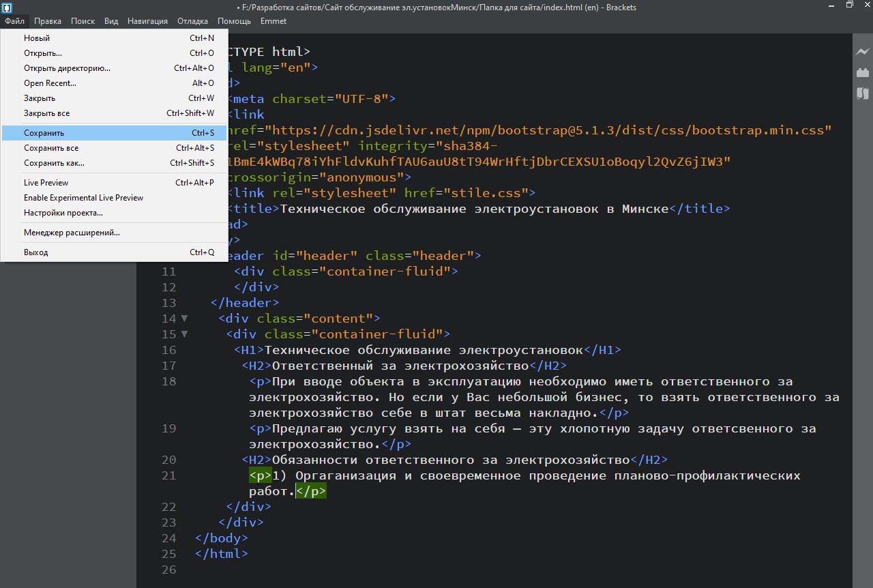Choose Менеджер расширений... menu entry

[x=72, y=233]
